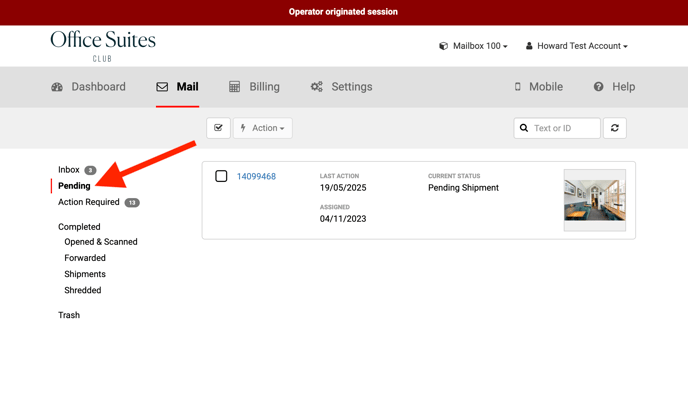
Task: Open the Billing tab
Action: click(x=254, y=87)
